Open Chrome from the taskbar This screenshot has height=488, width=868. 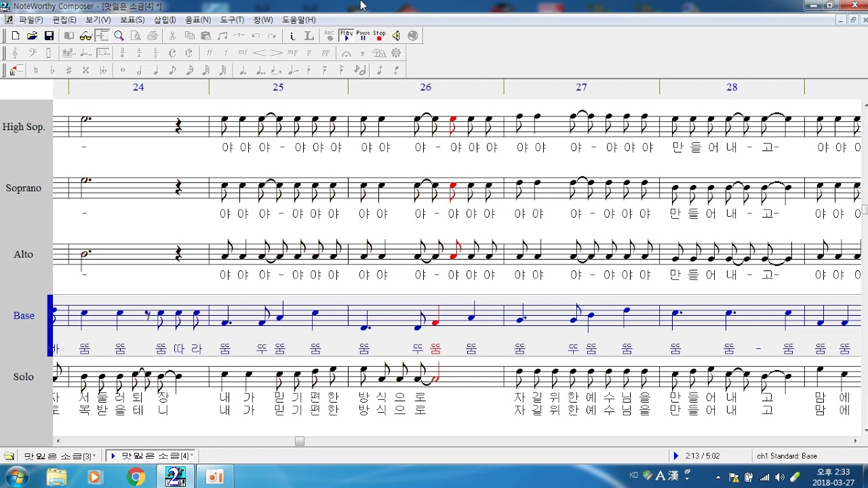(x=136, y=477)
